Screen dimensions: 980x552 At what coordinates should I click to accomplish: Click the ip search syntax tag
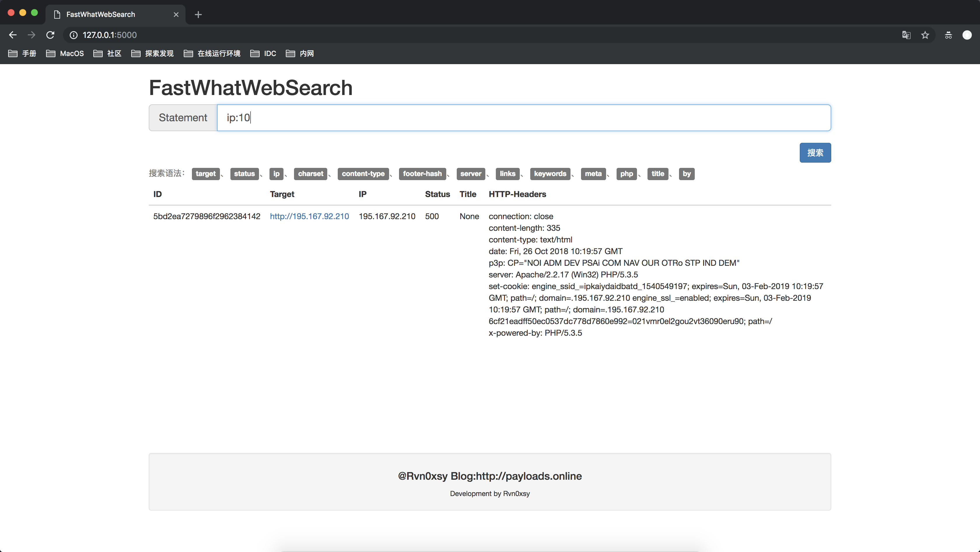tap(276, 174)
